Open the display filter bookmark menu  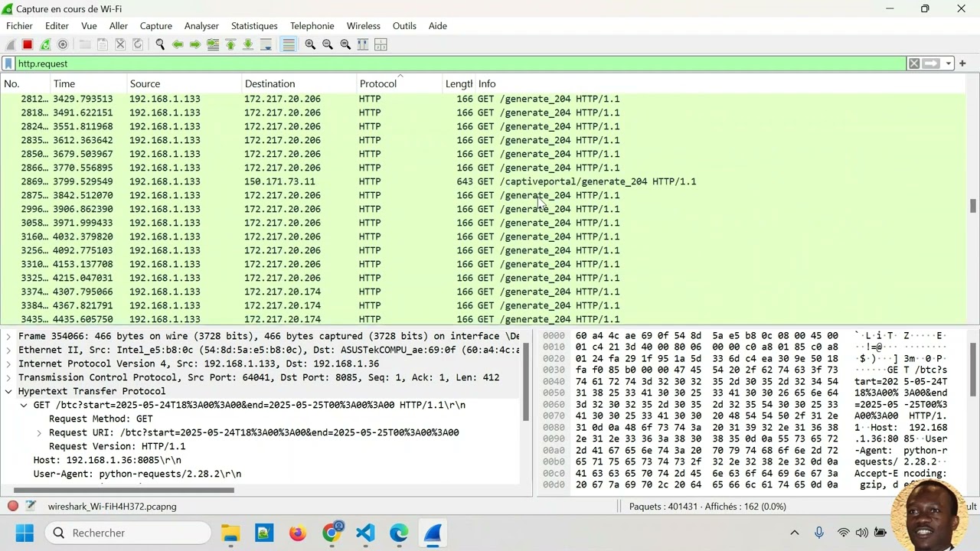click(8, 64)
